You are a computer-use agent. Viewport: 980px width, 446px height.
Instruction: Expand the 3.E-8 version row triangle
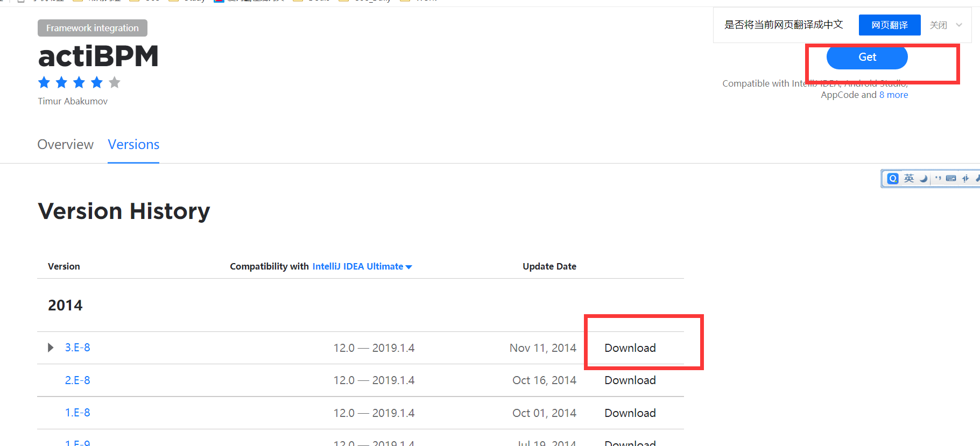(51, 348)
